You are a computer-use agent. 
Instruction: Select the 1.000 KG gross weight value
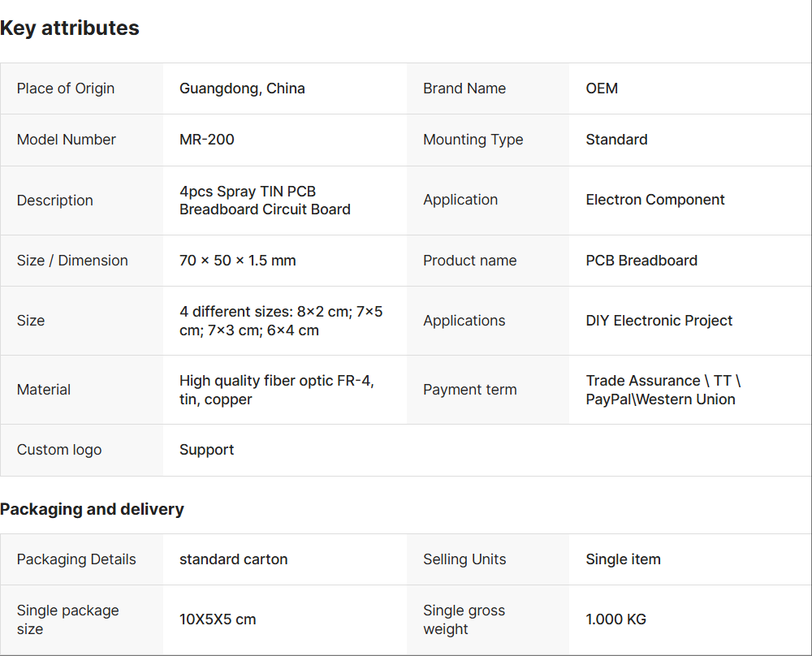point(615,619)
